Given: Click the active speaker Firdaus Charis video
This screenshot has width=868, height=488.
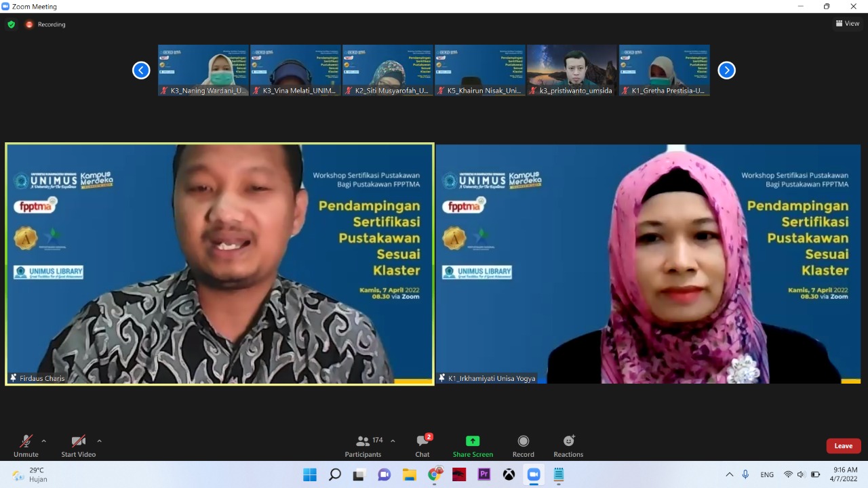Looking at the screenshot, I should click(x=220, y=264).
